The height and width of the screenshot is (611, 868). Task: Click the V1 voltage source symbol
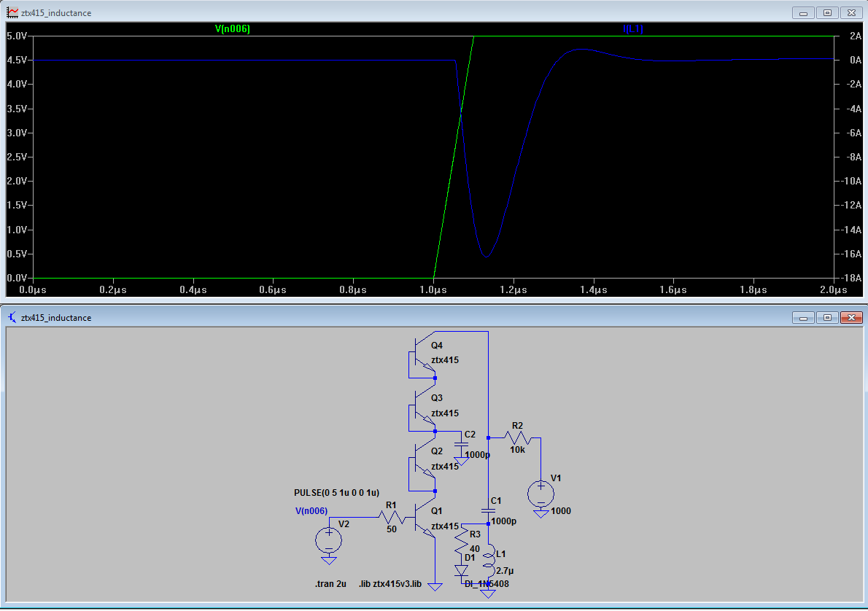[x=540, y=494]
